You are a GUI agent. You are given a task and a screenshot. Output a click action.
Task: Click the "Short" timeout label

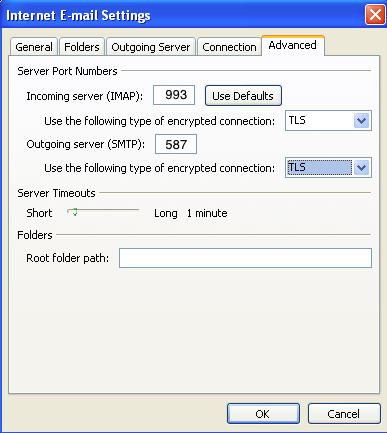39,213
